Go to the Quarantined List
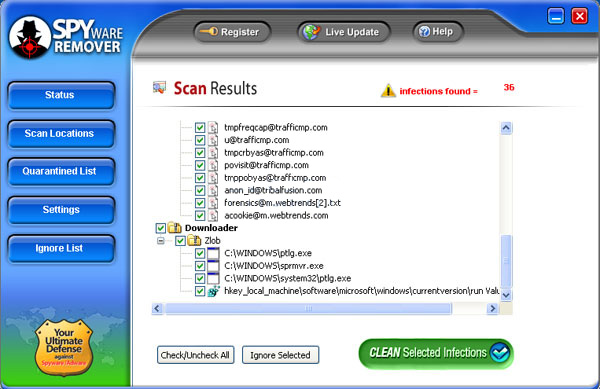This screenshot has width=600, height=389. 60,171
